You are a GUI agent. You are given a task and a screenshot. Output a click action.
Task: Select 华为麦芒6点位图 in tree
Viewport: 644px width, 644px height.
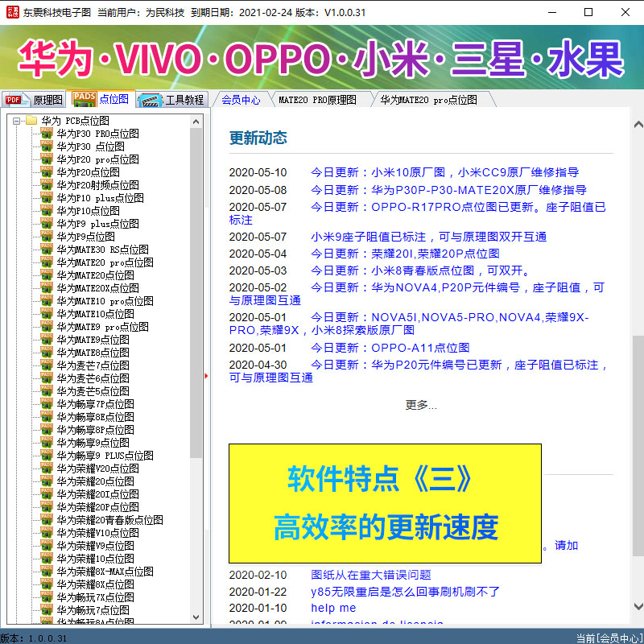pos(93,378)
